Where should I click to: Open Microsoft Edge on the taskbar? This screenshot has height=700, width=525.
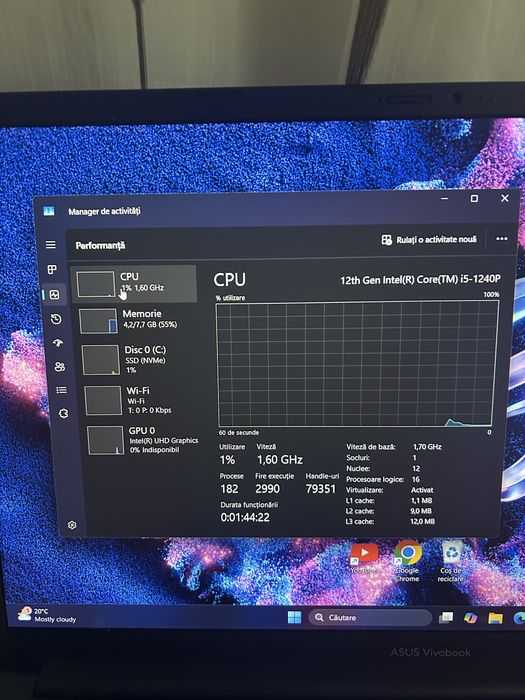pos(519,618)
